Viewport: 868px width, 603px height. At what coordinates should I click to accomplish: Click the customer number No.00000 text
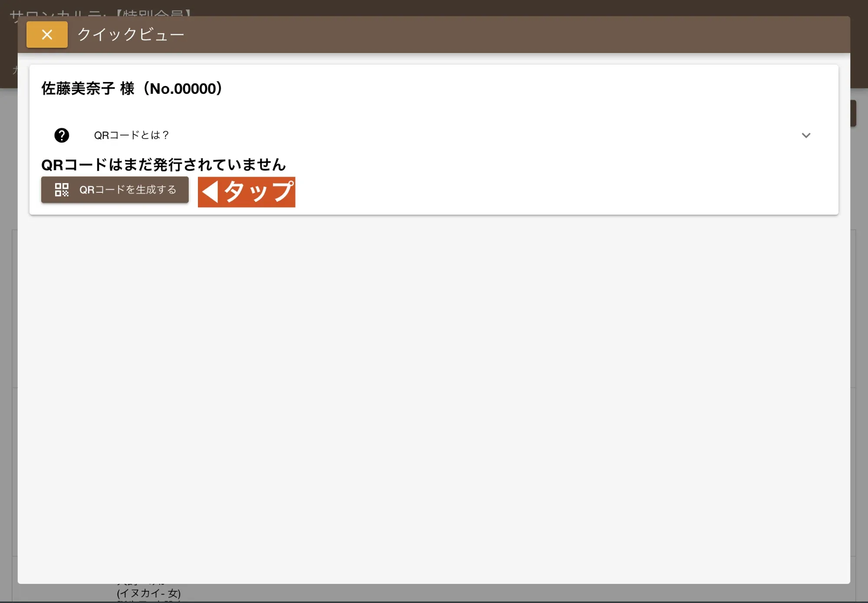click(x=182, y=88)
